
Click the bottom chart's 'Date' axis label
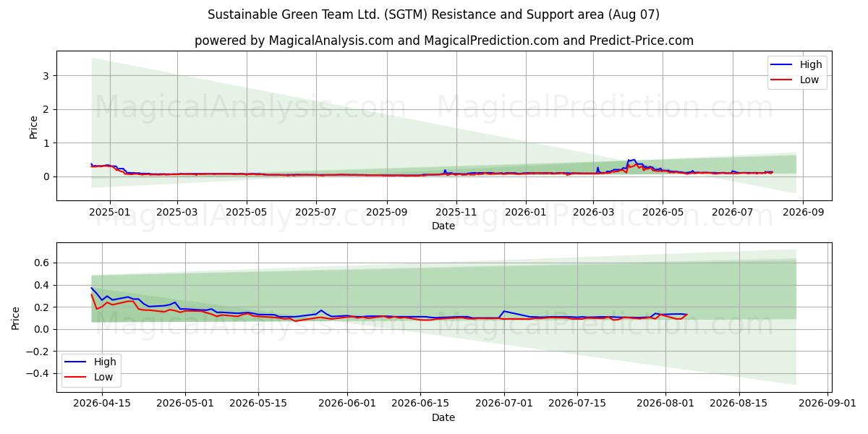coord(443,417)
